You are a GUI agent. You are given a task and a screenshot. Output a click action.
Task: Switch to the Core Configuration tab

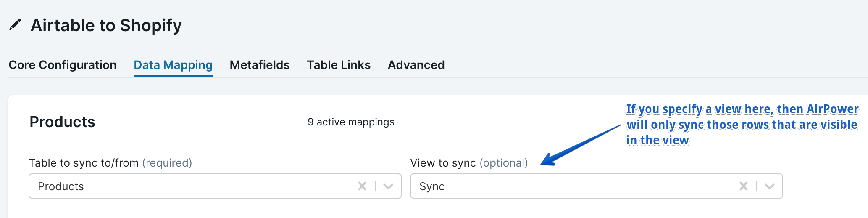pos(63,65)
